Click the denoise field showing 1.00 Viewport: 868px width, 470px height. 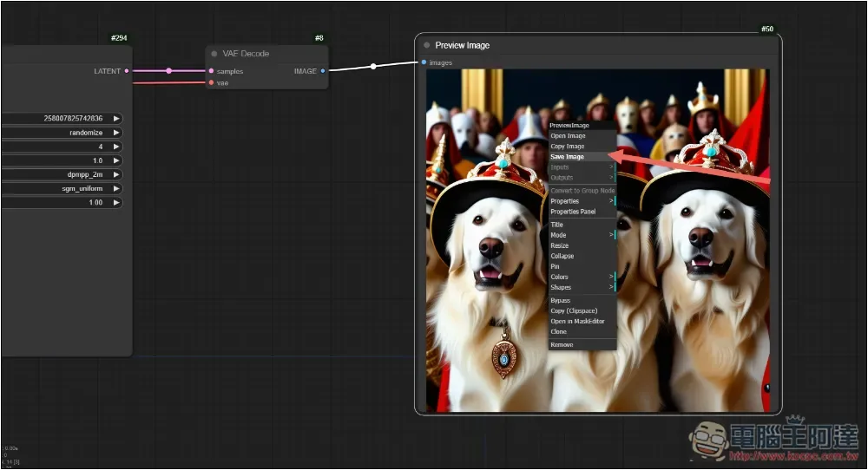coord(62,202)
